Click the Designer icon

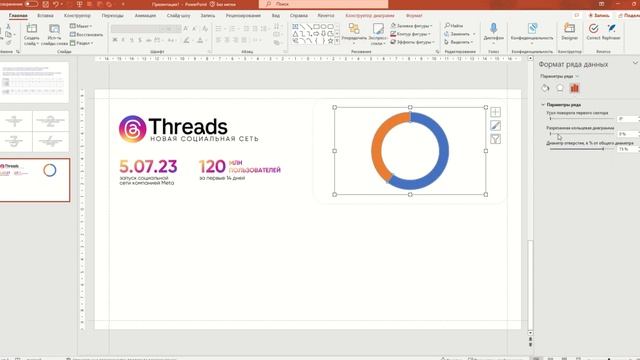(x=569, y=28)
